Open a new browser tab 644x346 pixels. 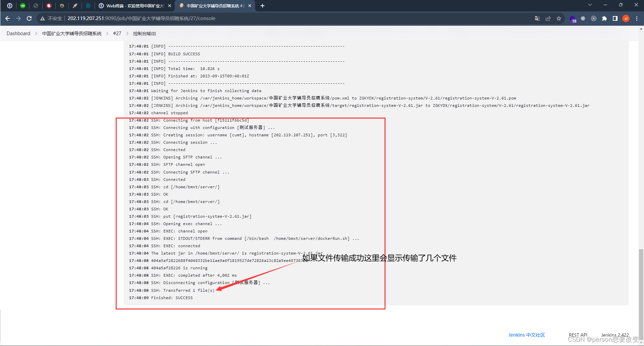262,6
